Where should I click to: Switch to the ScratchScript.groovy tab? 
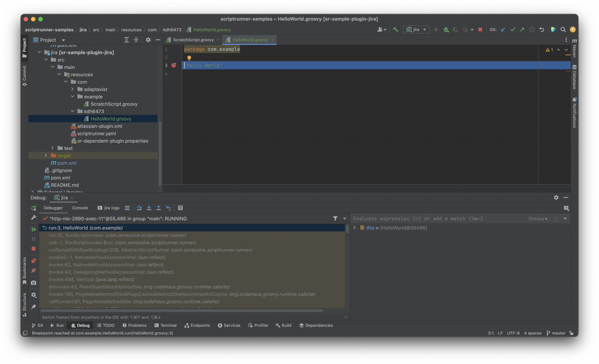(x=193, y=40)
